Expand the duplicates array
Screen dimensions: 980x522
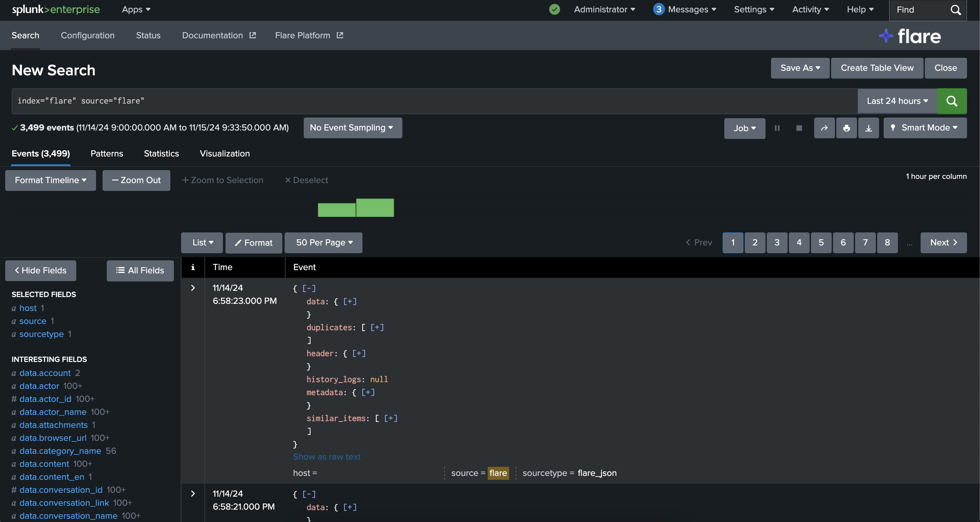(377, 327)
